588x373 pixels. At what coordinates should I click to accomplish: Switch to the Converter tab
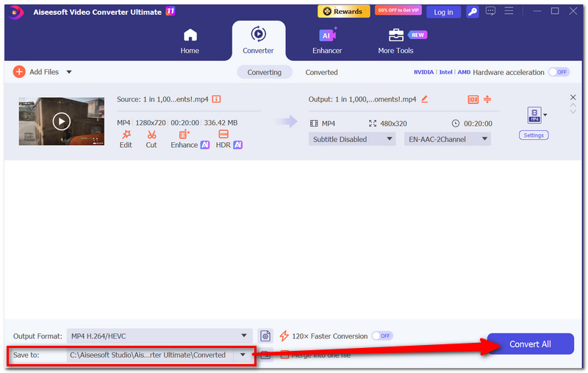click(x=258, y=40)
